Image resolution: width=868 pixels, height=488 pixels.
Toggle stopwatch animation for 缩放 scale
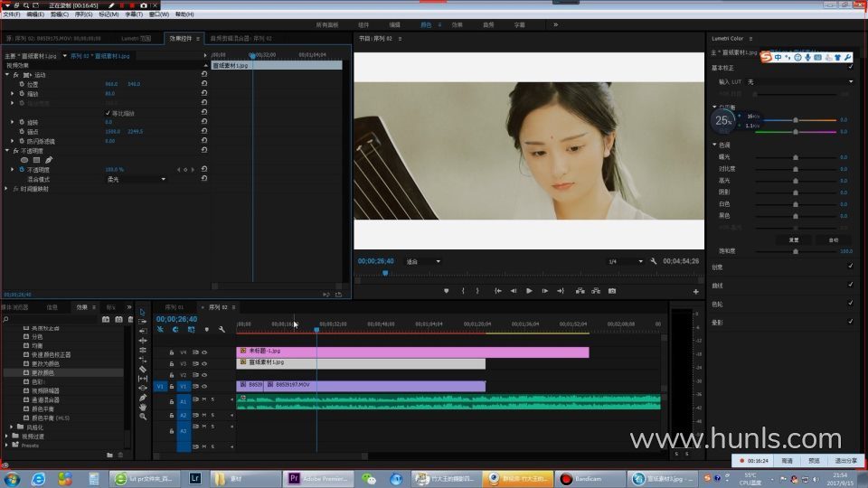[22, 93]
